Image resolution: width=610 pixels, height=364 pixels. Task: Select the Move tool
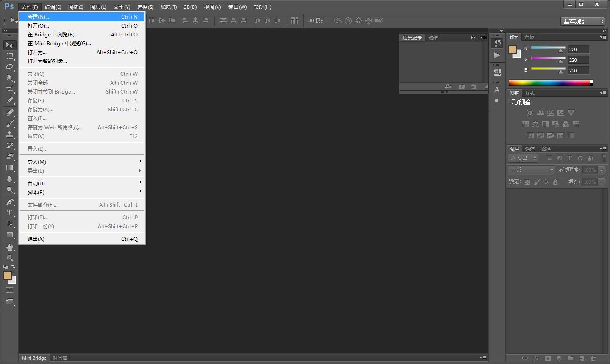10,45
